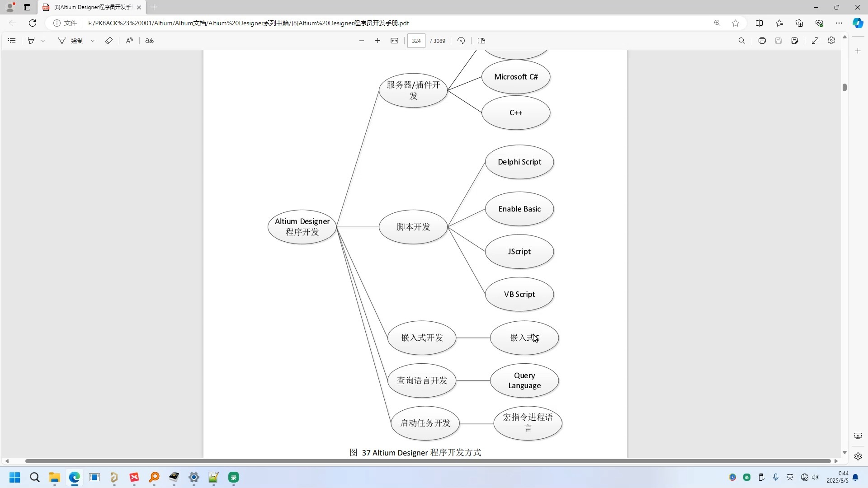Click the 'Query Language' node text

pos(524,380)
